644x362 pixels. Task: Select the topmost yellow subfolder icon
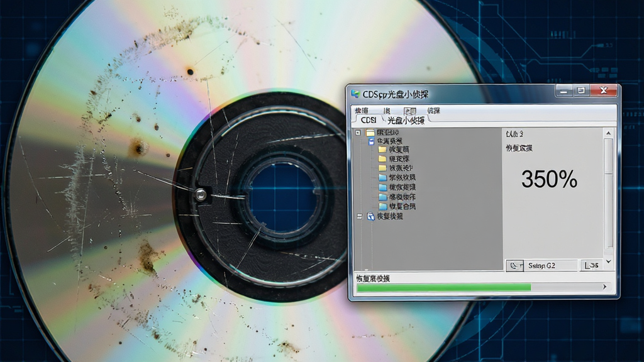tap(382, 150)
